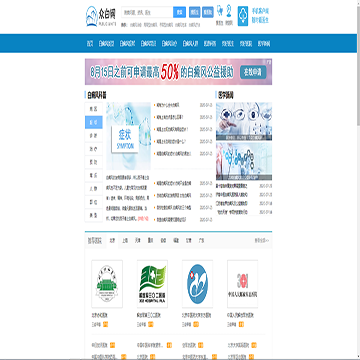Open the lower medical news thumbnail with gears
Image resolution: width=360 pixels, height=360 pixels.
point(244,162)
